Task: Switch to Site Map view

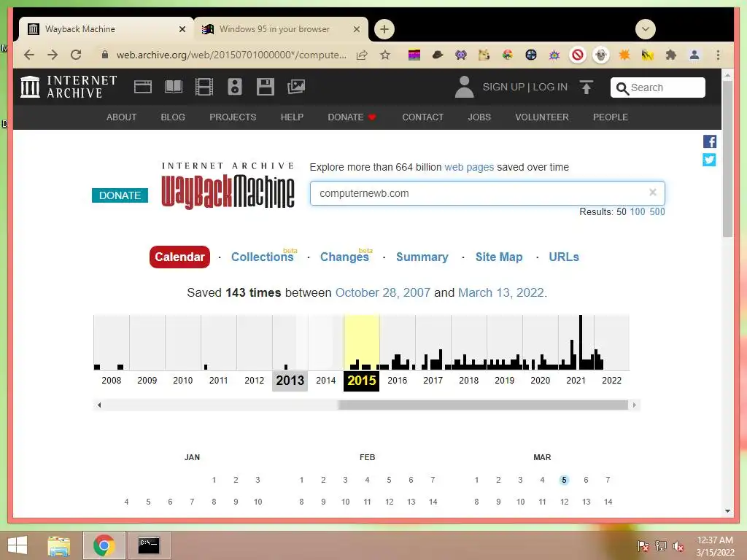Action: coord(499,257)
